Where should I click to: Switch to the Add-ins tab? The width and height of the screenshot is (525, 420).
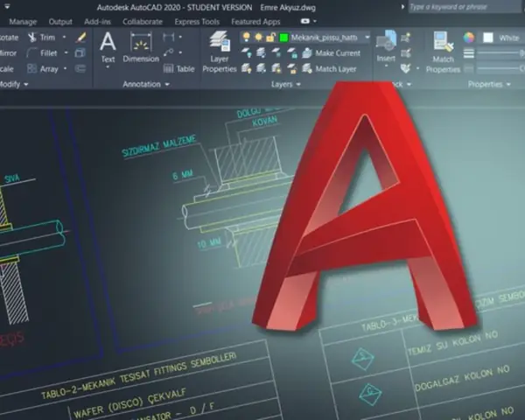97,22
